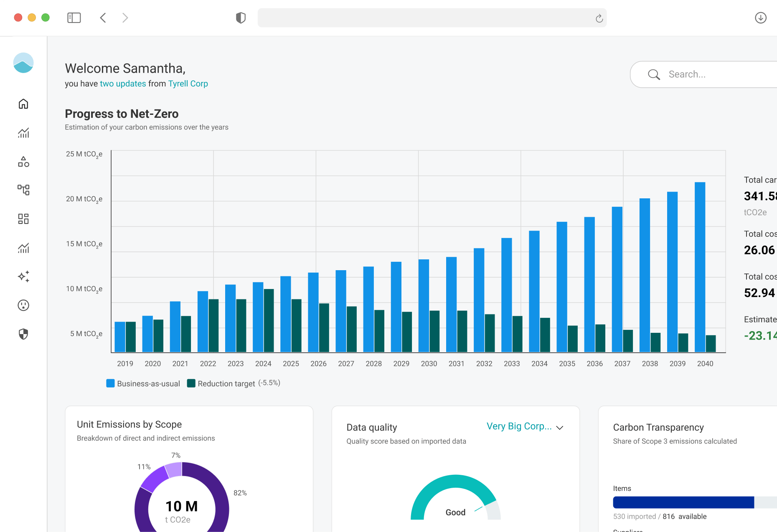Image resolution: width=777 pixels, height=532 pixels.
Task: Click the shapes icon in sidebar
Action: coord(23,162)
